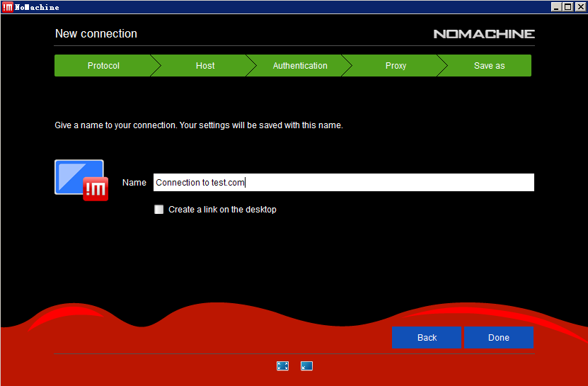This screenshot has height=386, width=588.
Task: Click the Back button
Action: 427,338
